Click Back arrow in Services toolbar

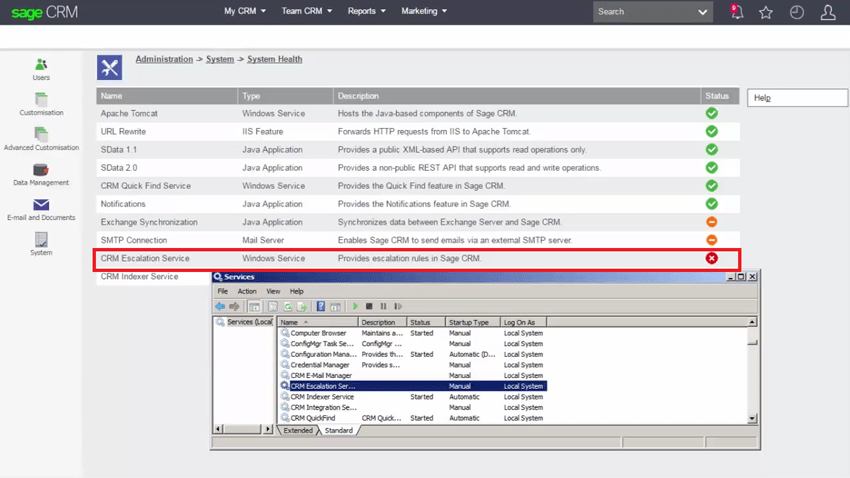[220, 306]
